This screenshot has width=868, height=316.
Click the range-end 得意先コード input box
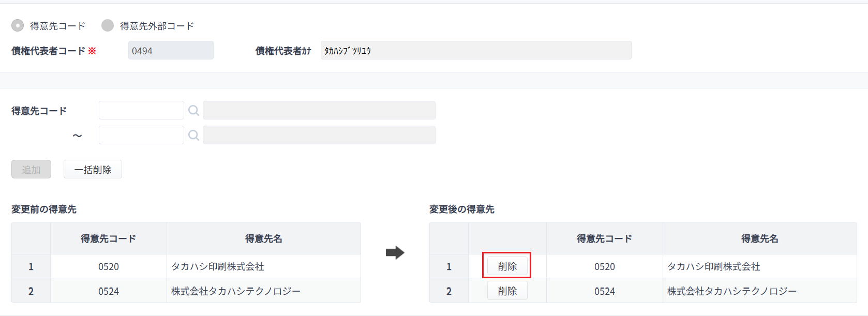pyautogui.click(x=141, y=135)
